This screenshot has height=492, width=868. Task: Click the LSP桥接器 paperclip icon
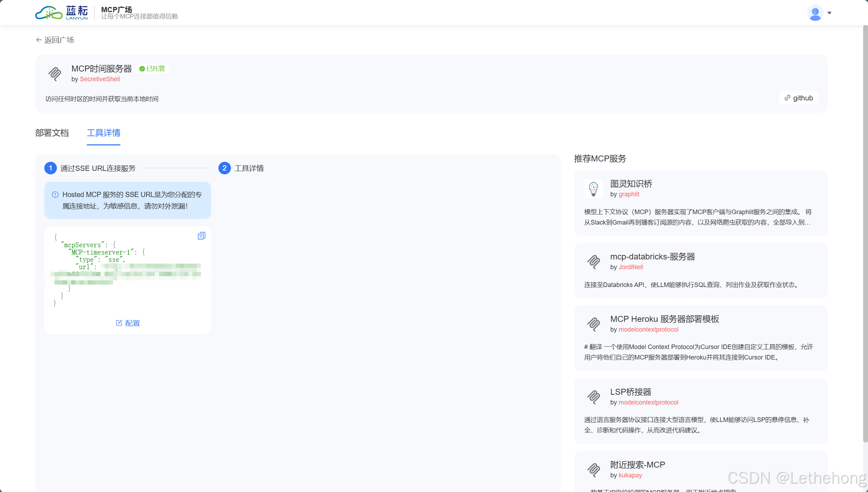(593, 397)
